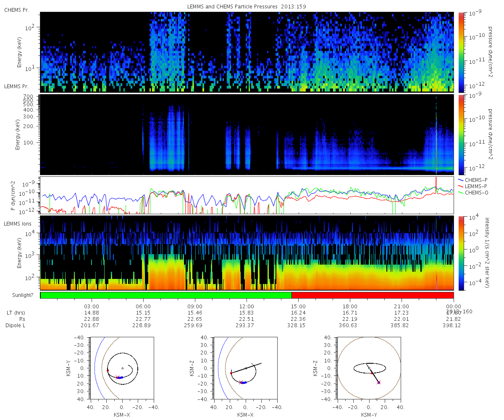Click the top CHEMS pressure color bar
Viewport: 504px width, 420px height.
(460, 52)
